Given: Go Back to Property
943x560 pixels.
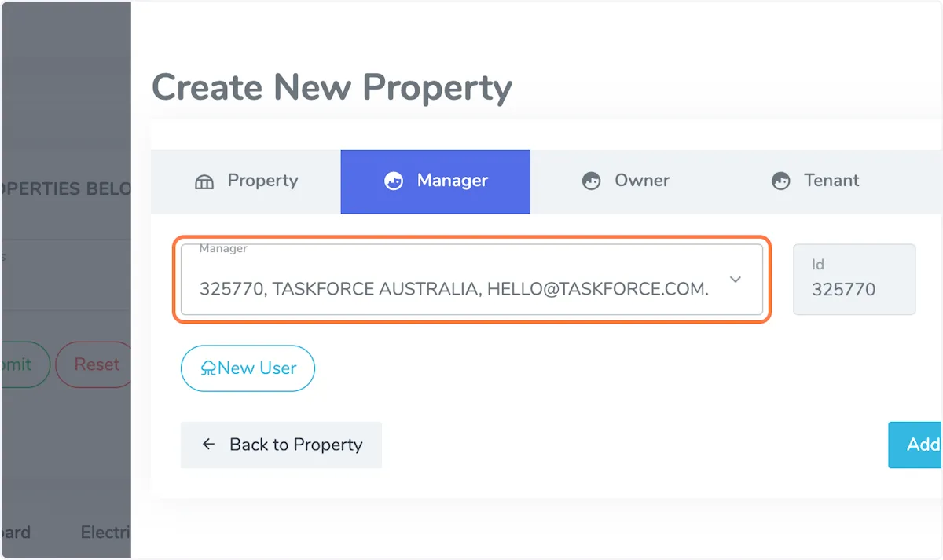Looking at the screenshot, I should click(x=295, y=445).
